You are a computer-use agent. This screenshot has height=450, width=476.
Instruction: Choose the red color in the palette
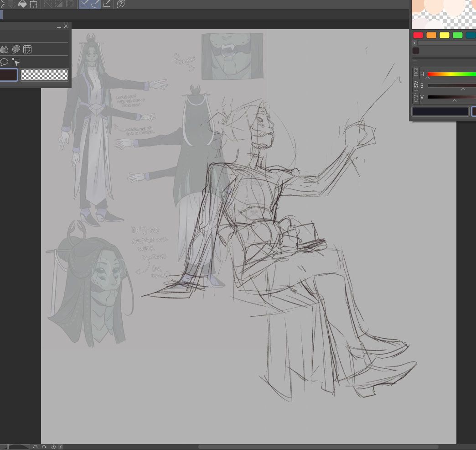click(x=418, y=35)
